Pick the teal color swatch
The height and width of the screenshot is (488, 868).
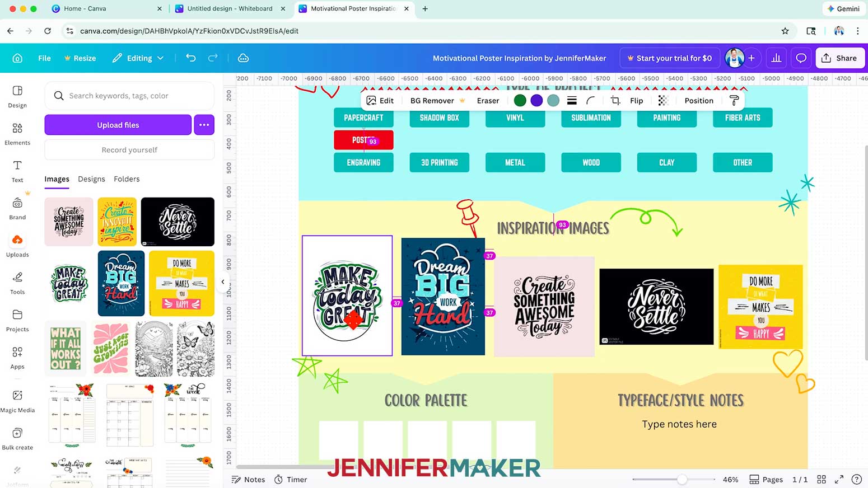tap(553, 101)
